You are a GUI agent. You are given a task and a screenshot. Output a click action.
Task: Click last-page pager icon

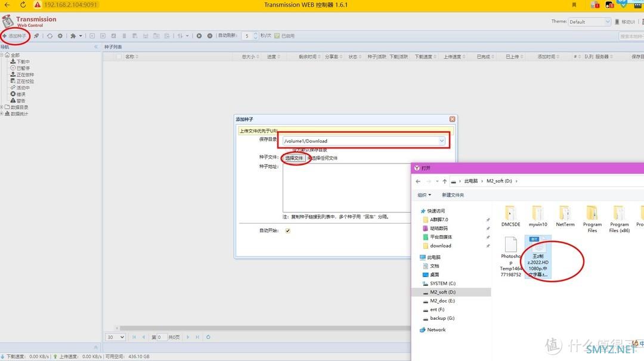pos(197,337)
